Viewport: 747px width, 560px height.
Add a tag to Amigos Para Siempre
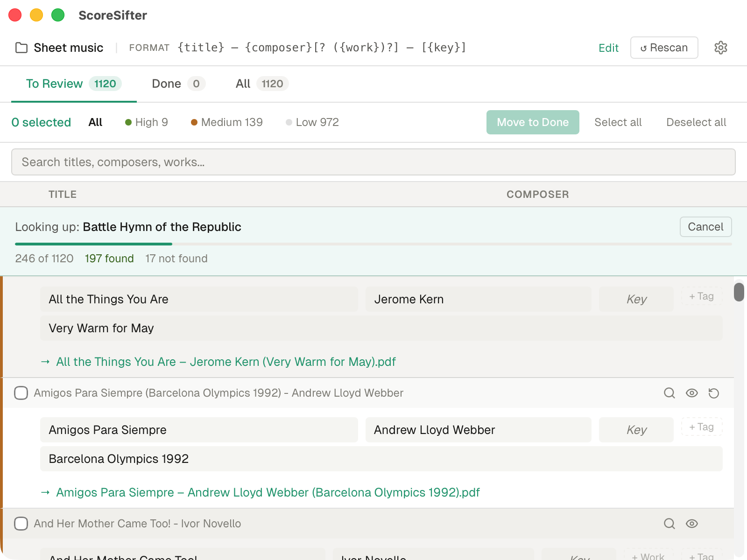coord(701,427)
